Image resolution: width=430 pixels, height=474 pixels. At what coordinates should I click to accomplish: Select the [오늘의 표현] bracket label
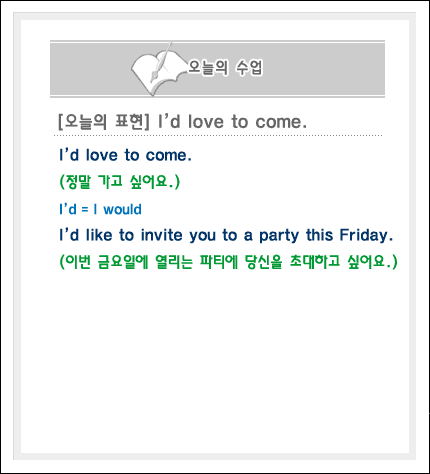pyautogui.click(x=104, y=121)
